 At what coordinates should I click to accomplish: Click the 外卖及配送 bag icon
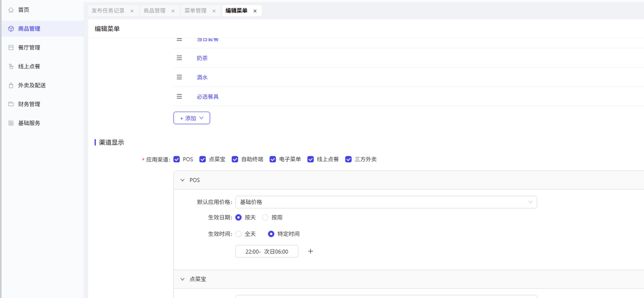click(x=11, y=85)
